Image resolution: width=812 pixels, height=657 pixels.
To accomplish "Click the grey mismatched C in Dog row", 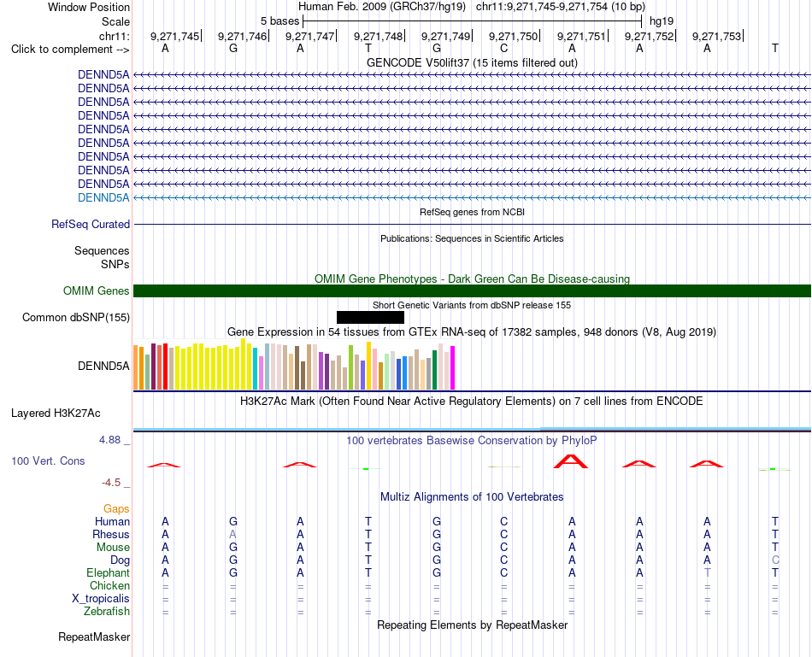I will coord(775,560).
